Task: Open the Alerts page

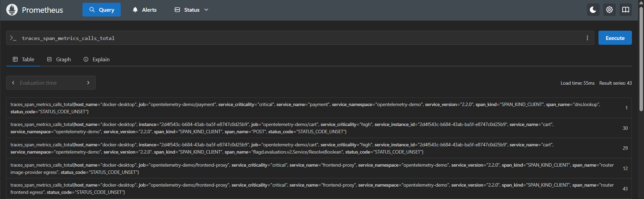Action: [x=145, y=10]
